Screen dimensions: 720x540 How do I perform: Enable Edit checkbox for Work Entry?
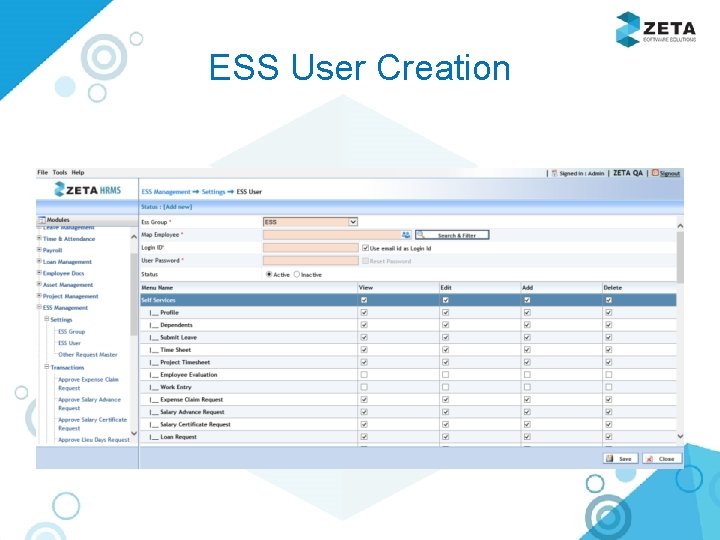[x=445, y=387]
